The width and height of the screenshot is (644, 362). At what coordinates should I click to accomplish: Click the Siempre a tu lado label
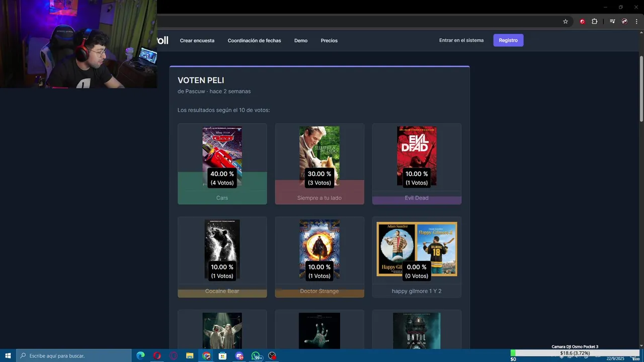coord(319,198)
